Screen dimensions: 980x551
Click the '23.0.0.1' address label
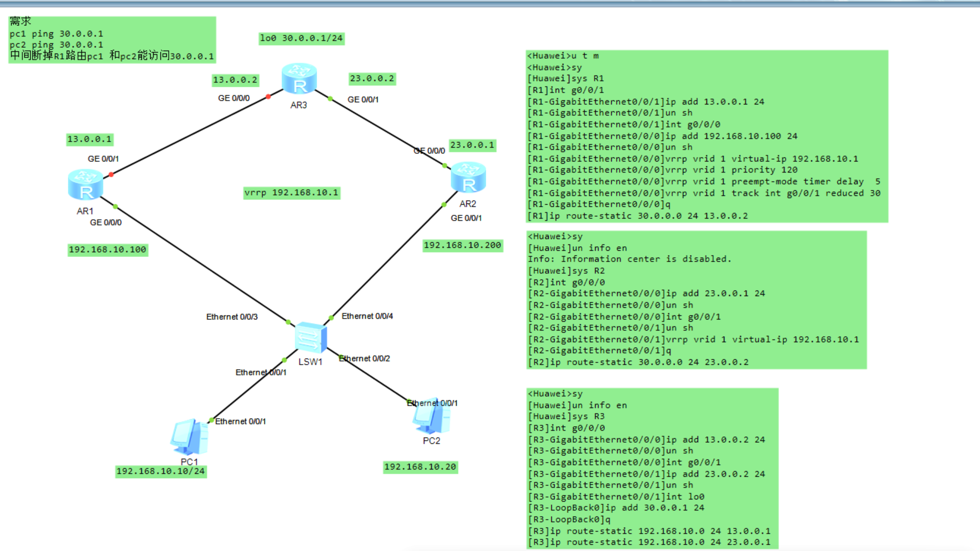pyautogui.click(x=472, y=145)
